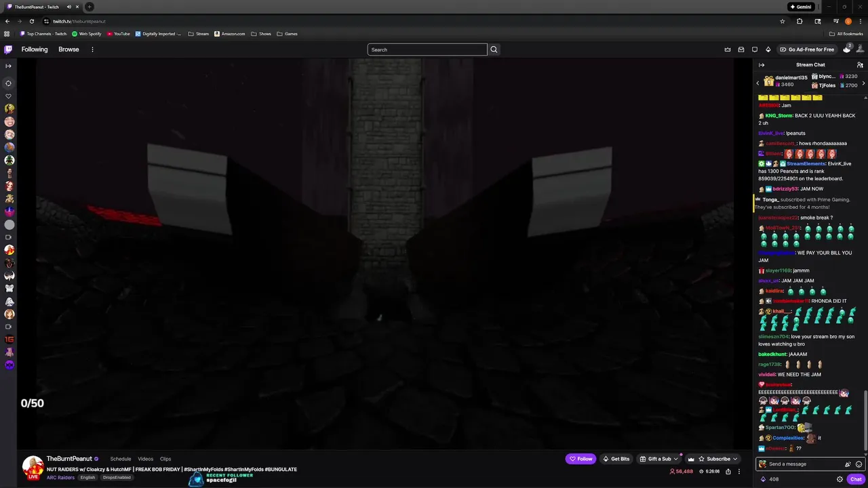The image size is (868, 488).
Task: Open All Bookmarks folder
Action: point(846,34)
